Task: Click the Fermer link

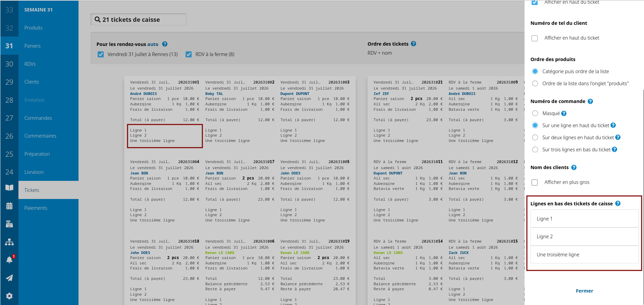Action: 584,291
